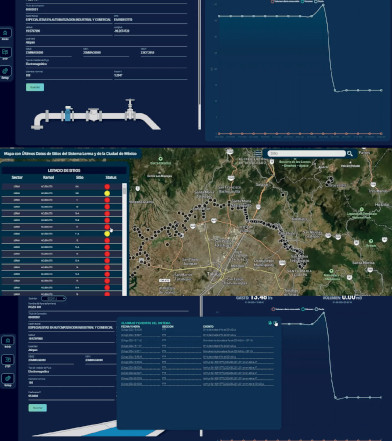Click the Sitio search field on map

[307, 153]
